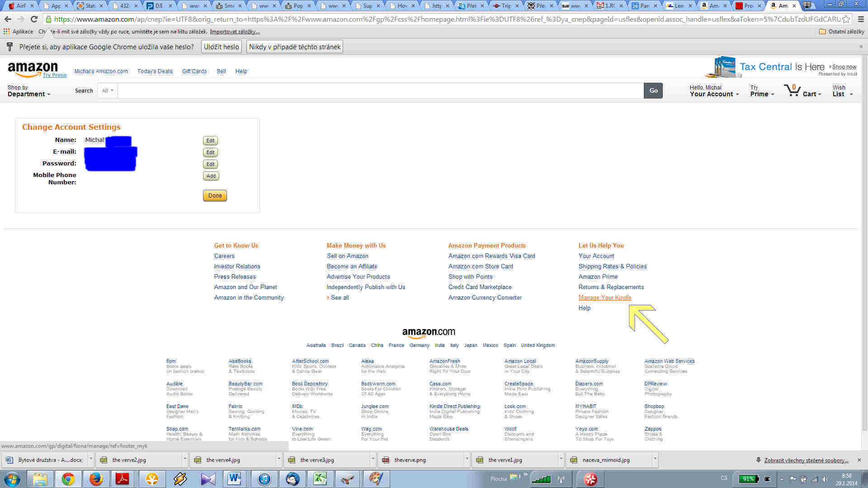This screenshot has width=868, height=488.
Task: Dismiss the save password bar
Action: click(861, 47)
